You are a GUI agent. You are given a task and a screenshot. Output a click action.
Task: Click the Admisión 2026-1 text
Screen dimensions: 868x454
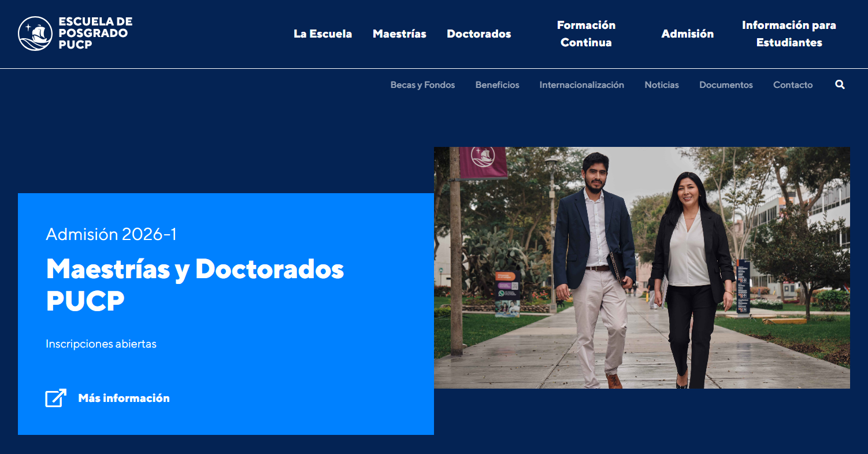pos(111,234)
